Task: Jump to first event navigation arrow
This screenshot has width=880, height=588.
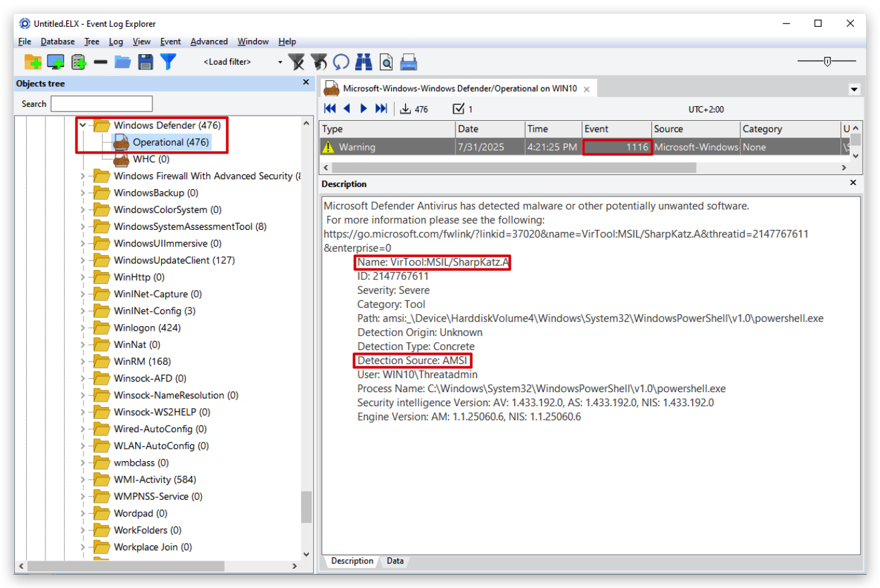Action: pos(330,109)
